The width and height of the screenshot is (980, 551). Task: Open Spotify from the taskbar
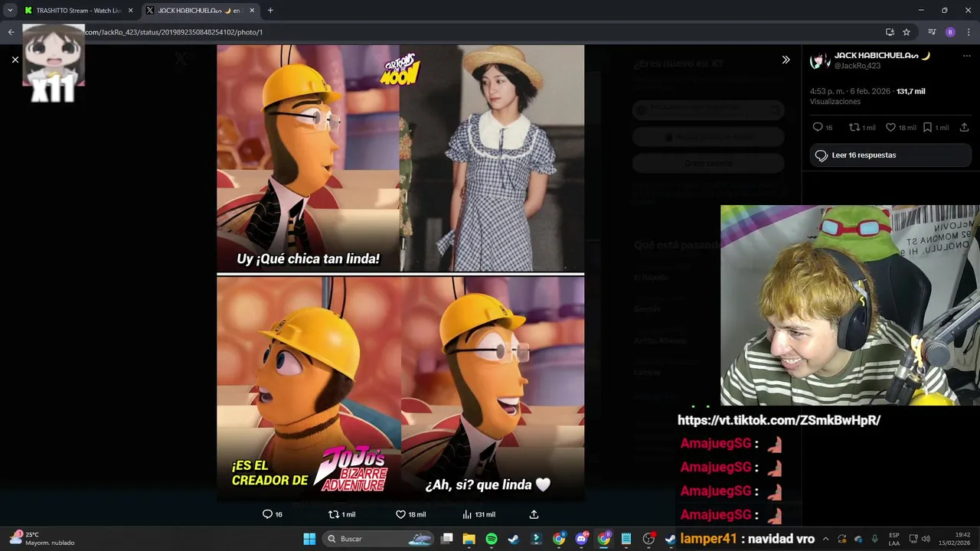pyautogui.click(x=492, y=539)
